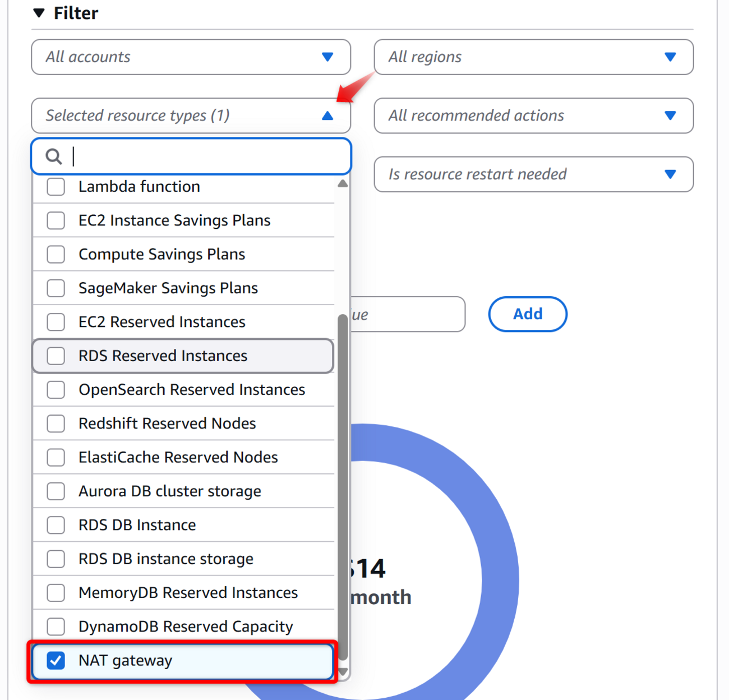Open the All regions dropdown

[533, 57]
